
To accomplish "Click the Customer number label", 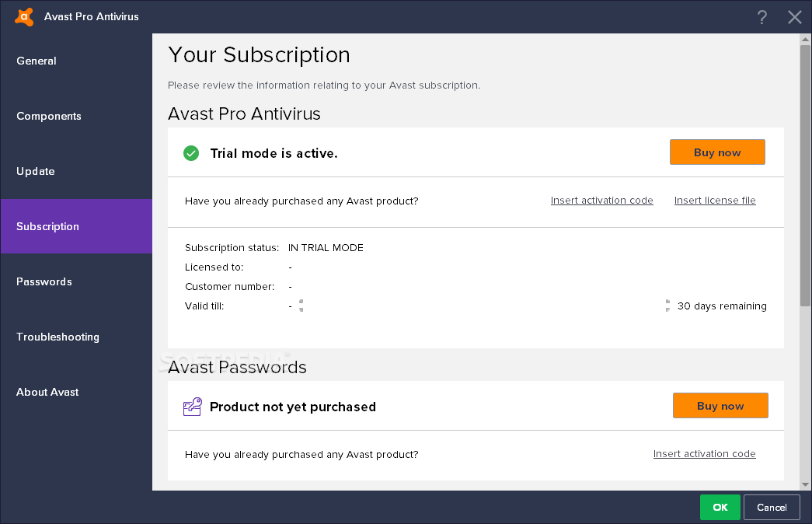I will 229,287.
